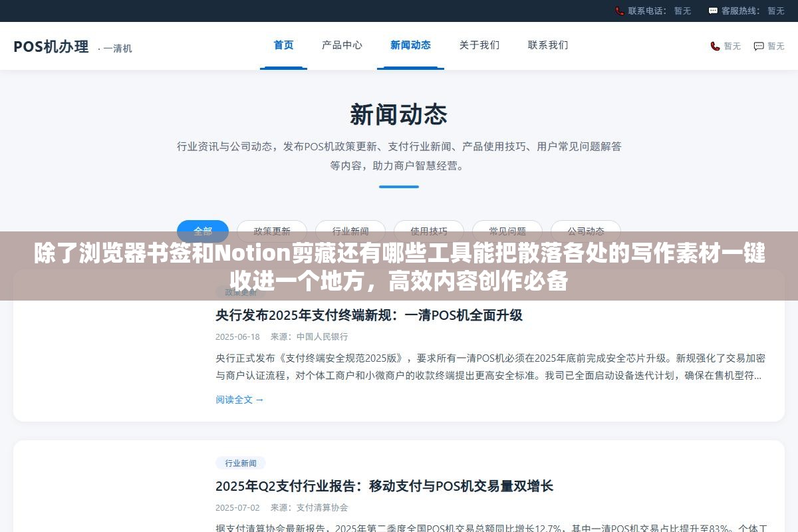The width and height of the screenshot is (798, 532).
Task: Open the 关于我们 page
Action: point(479,45)
